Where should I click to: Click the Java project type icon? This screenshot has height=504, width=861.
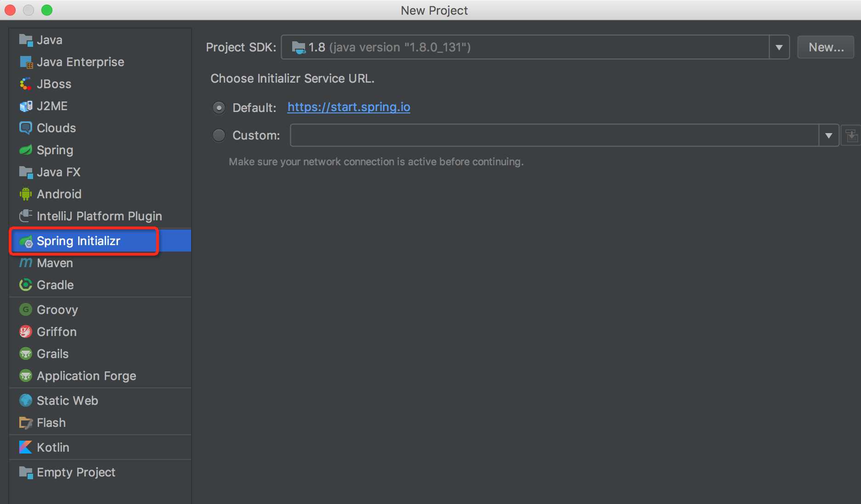tap(26, 40)
